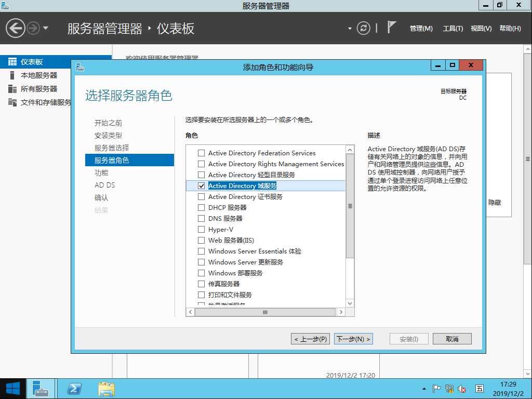Screen dimensions: 532x399
Task: Open File Explorer from taskbar
Action: [x=107, y=389]
